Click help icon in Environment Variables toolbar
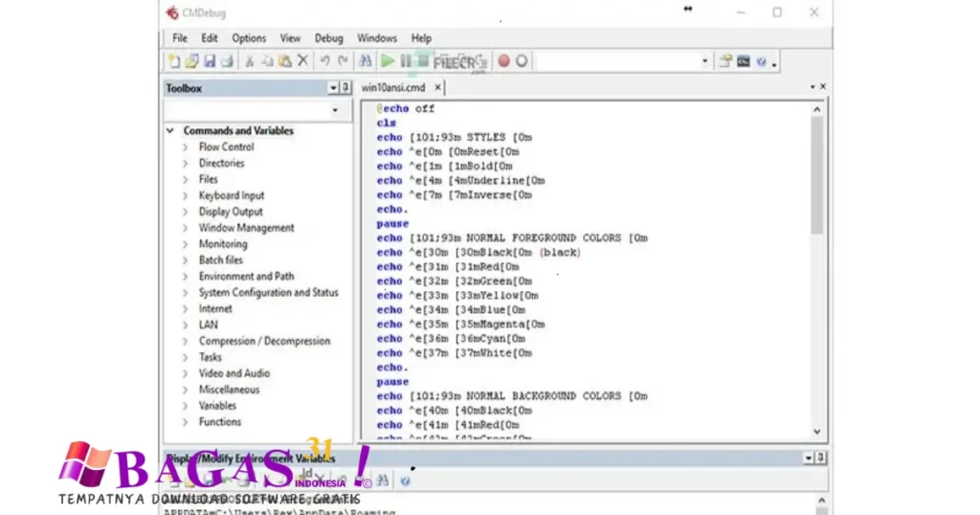The image size is (980, 515). pos(405,481)
